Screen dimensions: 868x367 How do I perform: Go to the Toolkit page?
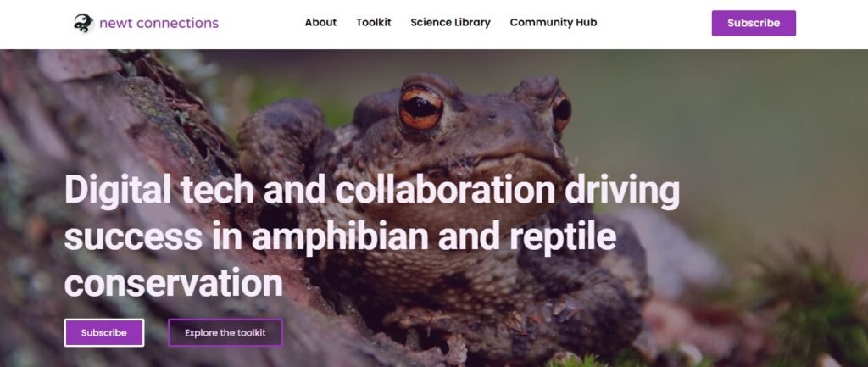[x=374, y=23]
